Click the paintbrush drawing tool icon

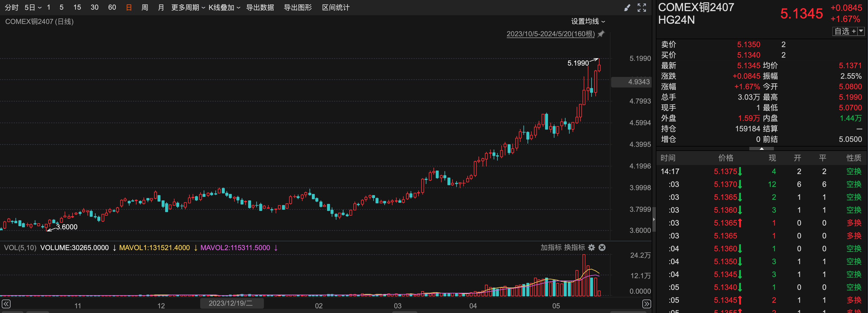point(627,8)
